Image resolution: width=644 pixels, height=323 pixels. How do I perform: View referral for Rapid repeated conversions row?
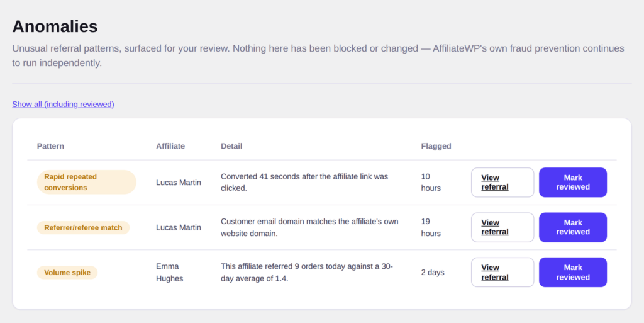pyautogui.click(x=502, y=183)
